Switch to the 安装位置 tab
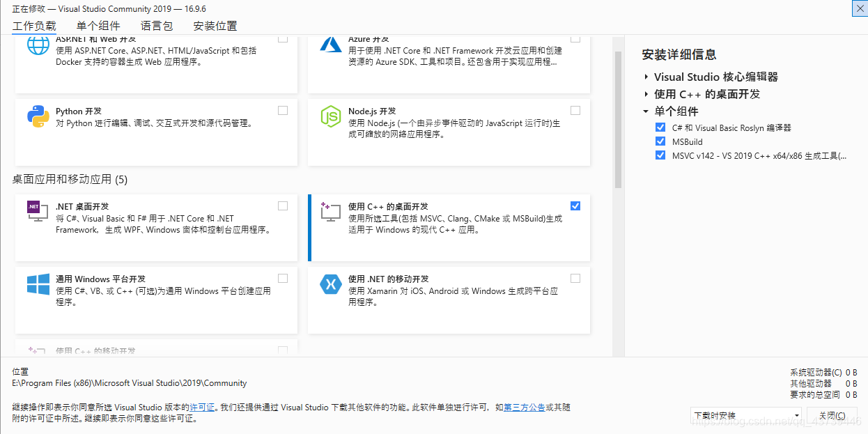868x434 pixels. point(215,26)
